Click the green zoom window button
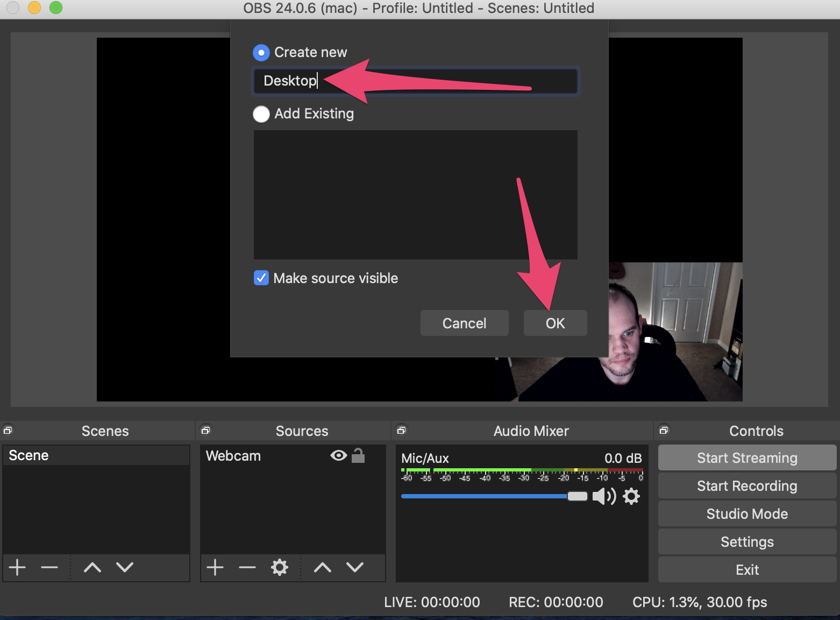 56,8
